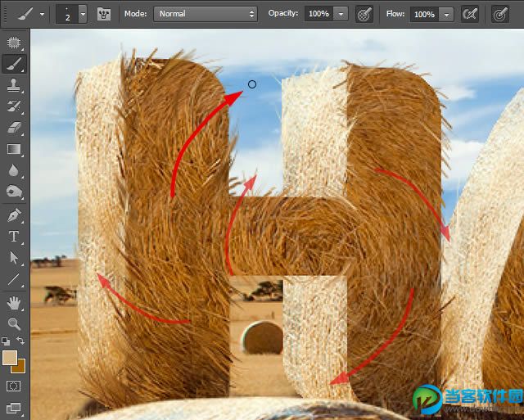Viewport: 524px width, 420px height.
Task: Click the Opacity value field
Action: click(x=318, y=14)
